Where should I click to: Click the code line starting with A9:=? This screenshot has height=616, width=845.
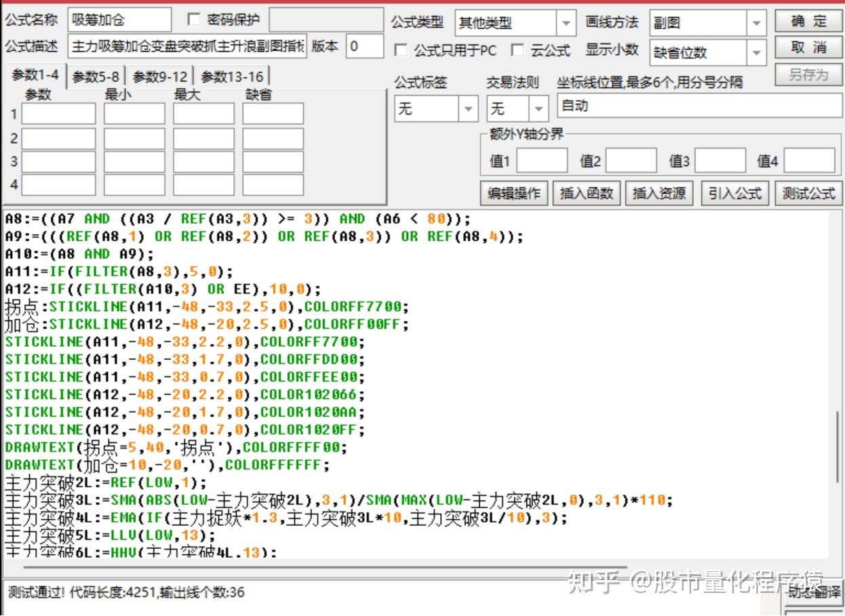click(264, 237)
